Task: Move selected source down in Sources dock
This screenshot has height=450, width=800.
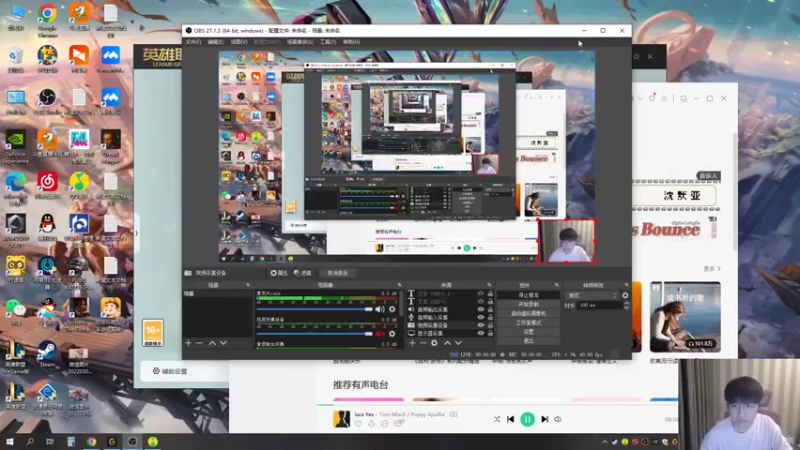Action: pos(458,343)
